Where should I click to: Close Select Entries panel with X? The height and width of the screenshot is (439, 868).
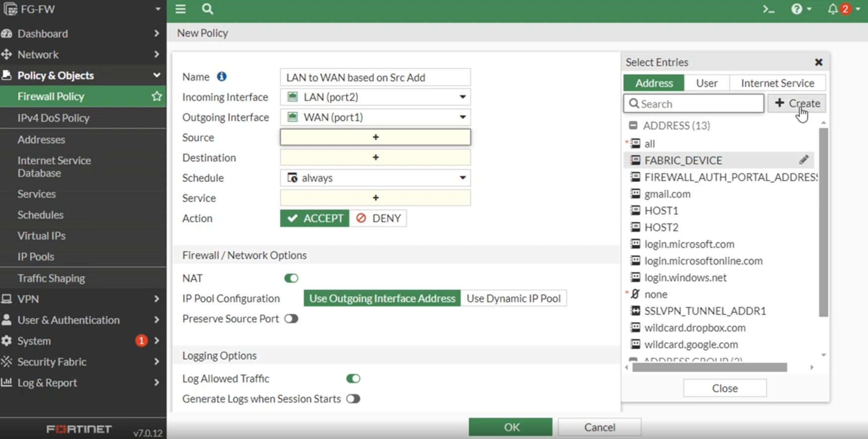click(818, 62)
